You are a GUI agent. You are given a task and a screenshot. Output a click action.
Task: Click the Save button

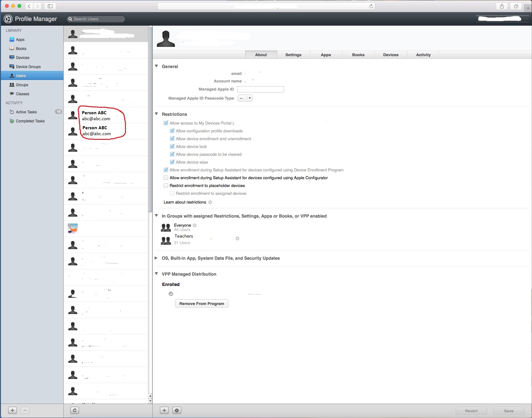pyautogui.click(x=509, y=411)
